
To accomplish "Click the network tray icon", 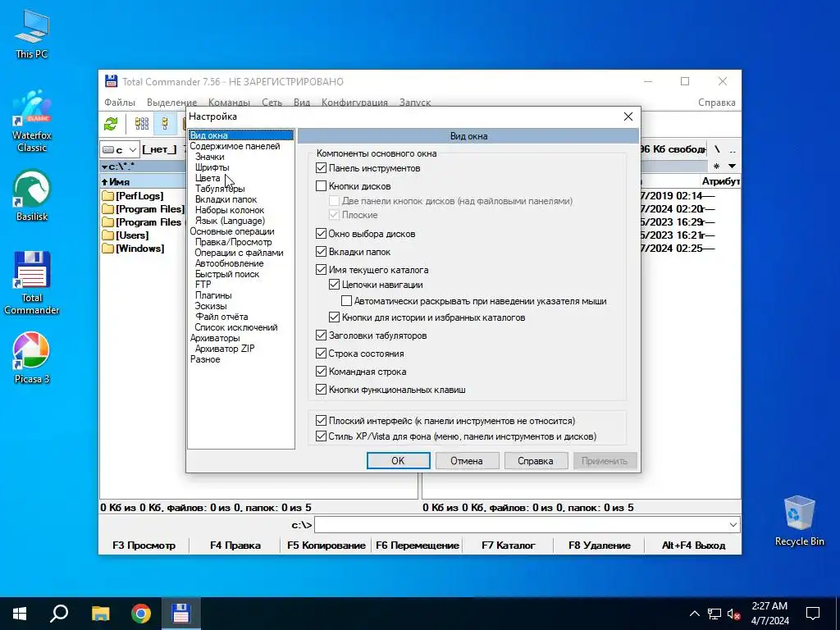I will (x=714, y=614).
